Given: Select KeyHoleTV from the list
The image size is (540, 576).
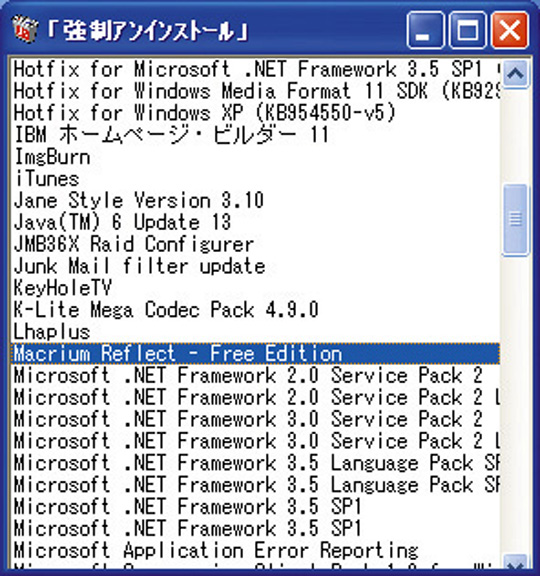Looking at the screenshot, I should point(255,288).
